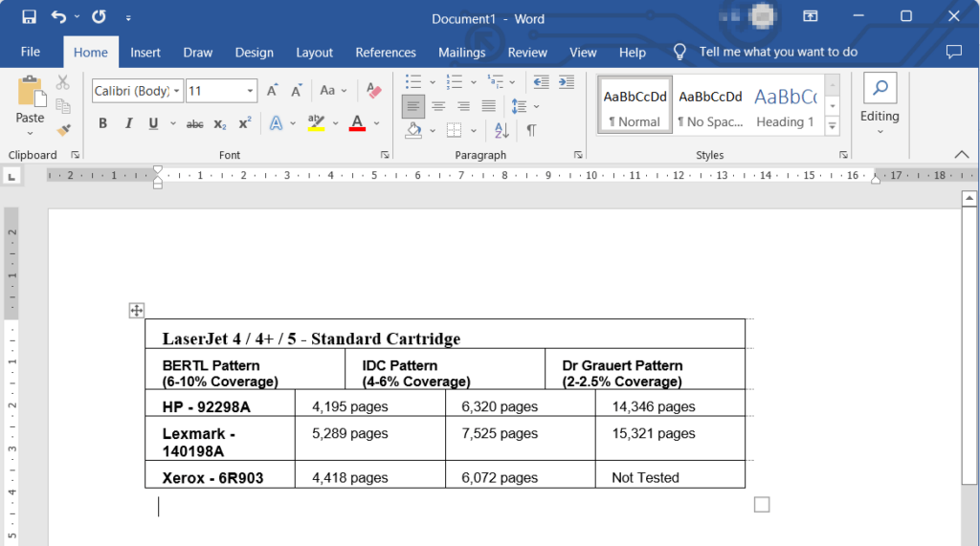Increase the font size
The height and width of the screenshot is (546, 980).
[x=272, y=91]
